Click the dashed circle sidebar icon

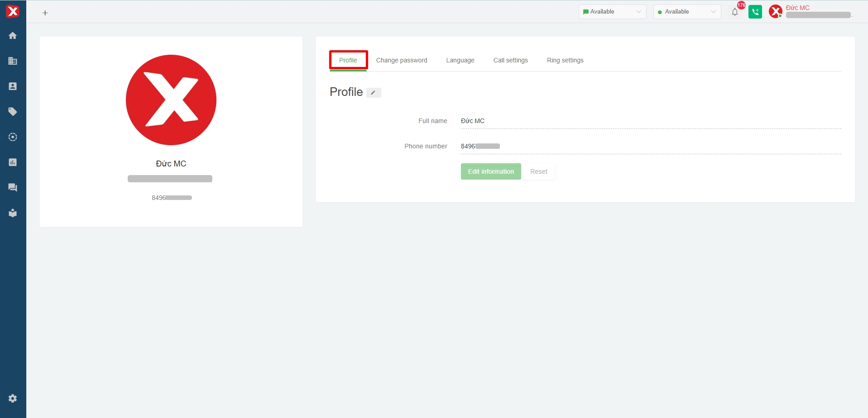[13, 137]
